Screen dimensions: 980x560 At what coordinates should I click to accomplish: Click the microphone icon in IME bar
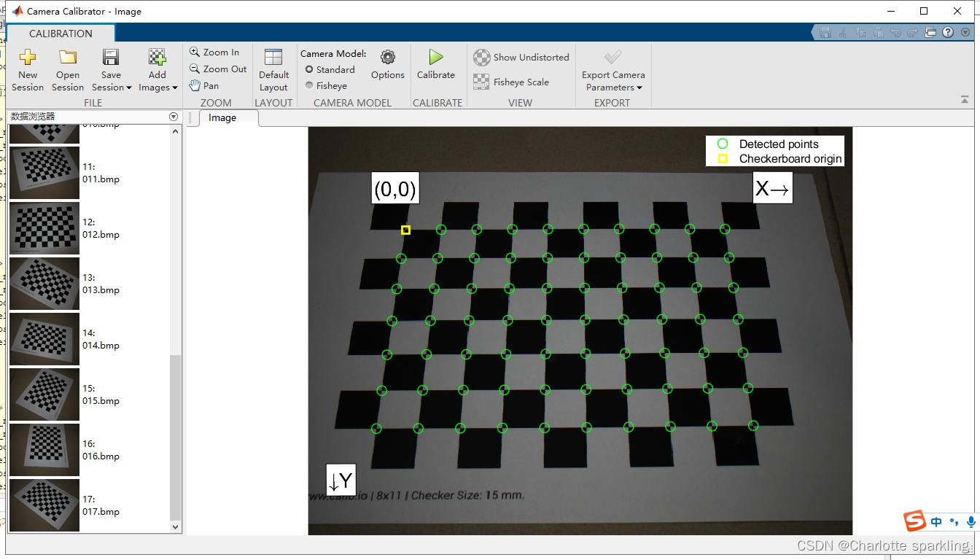tap(971, 521)
